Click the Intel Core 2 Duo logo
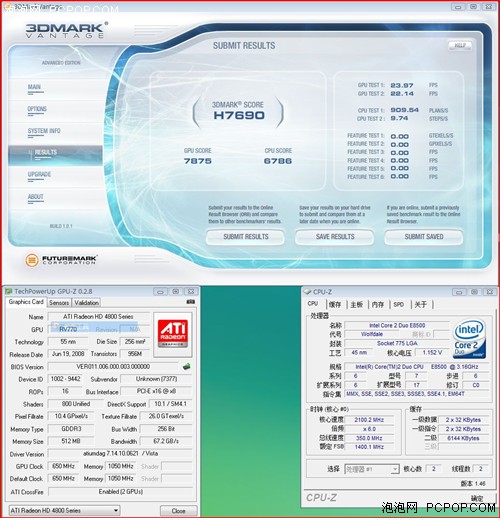500x518 pixels. [470, 339]
